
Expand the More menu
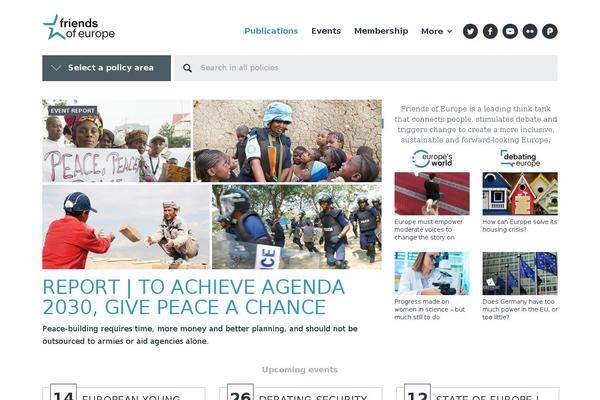436,31
